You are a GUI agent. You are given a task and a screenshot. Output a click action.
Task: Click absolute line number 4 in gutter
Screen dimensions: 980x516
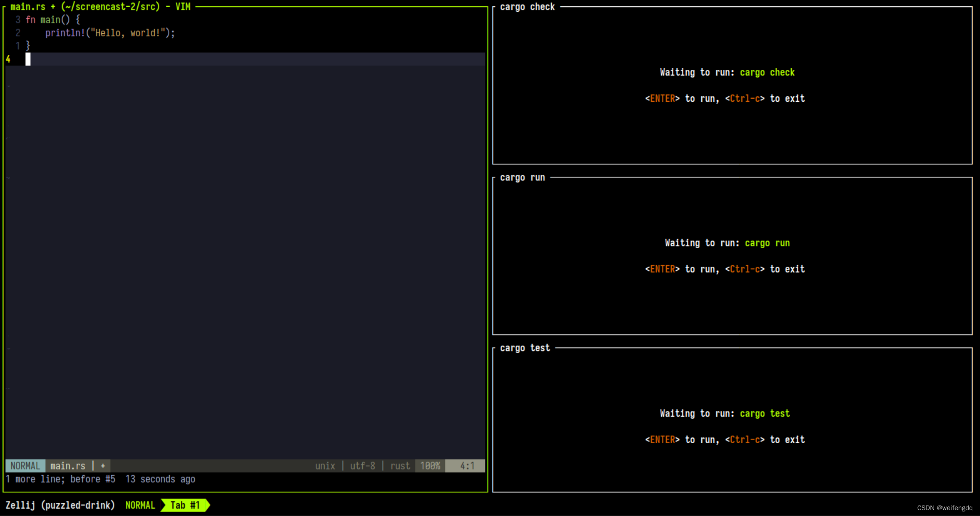pyautogui.click(x=8, y=59)
